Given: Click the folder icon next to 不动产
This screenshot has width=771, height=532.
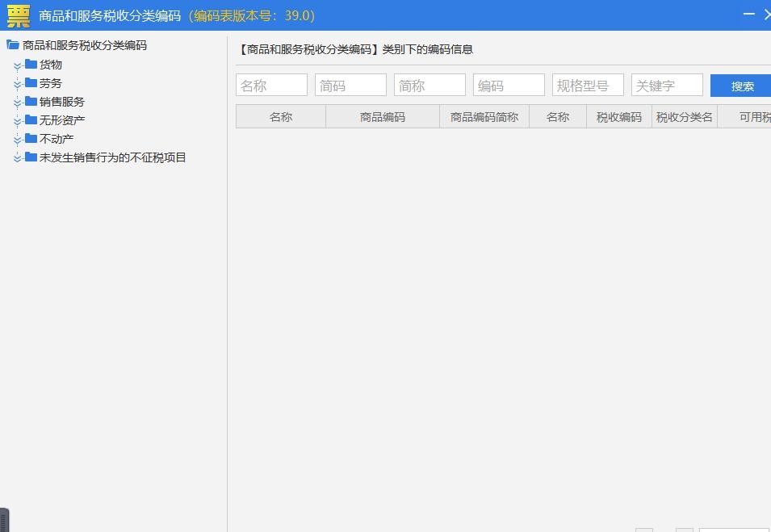Looking at the screenshot, I should [31, 138].
